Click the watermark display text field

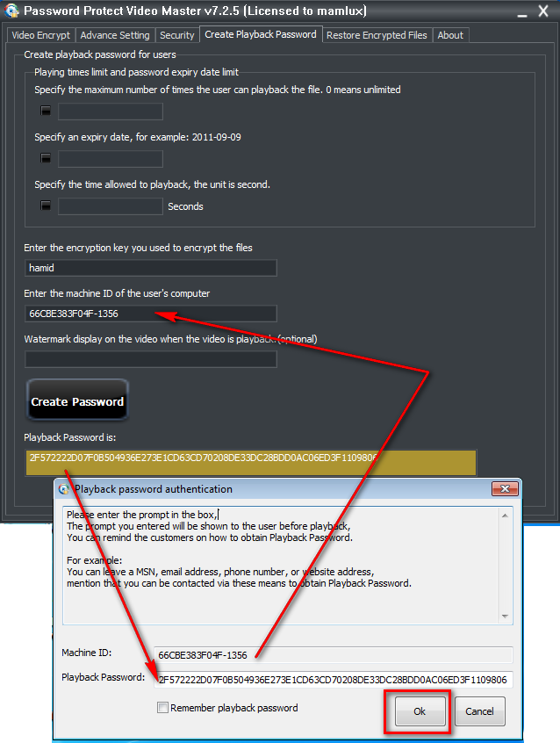(x=151, y=359)
